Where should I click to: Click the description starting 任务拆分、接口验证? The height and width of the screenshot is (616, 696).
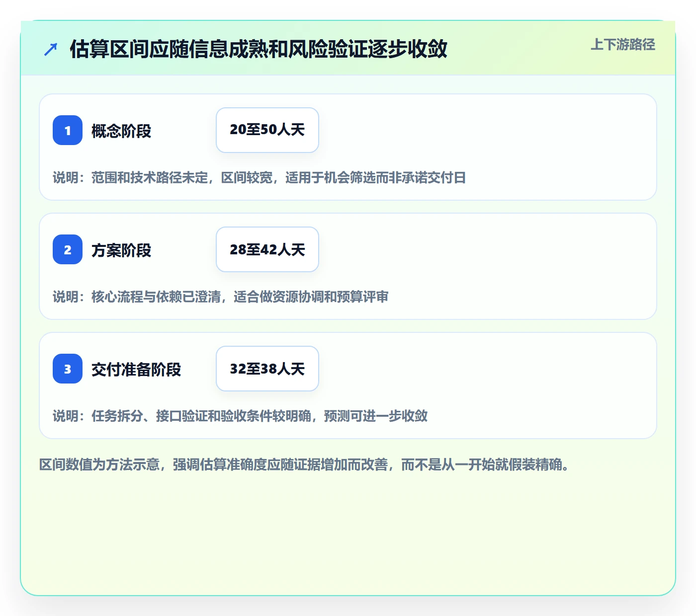point(240,416)
